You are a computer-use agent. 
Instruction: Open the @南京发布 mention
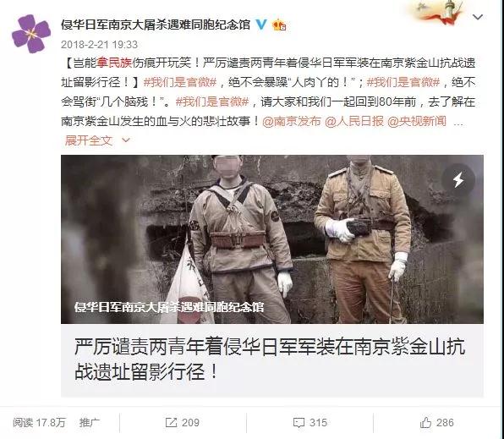[x=292, y=121]
